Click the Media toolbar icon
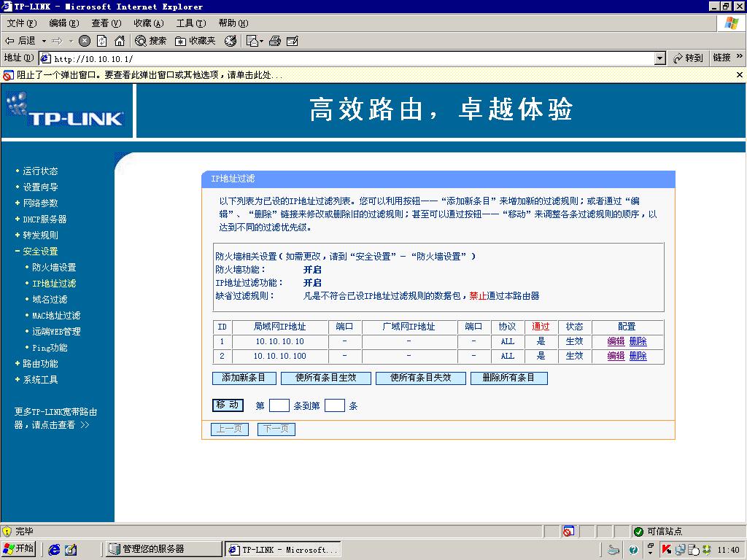The image size is (747, 560). pos(231,41)
